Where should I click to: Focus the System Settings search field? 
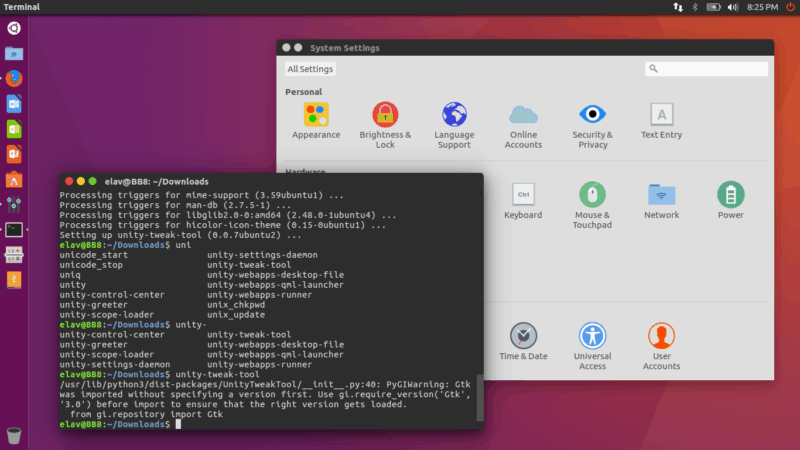point(706,69)
